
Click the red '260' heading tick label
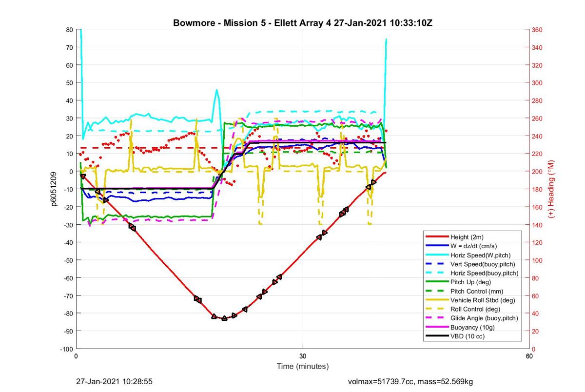click(538, 118)
